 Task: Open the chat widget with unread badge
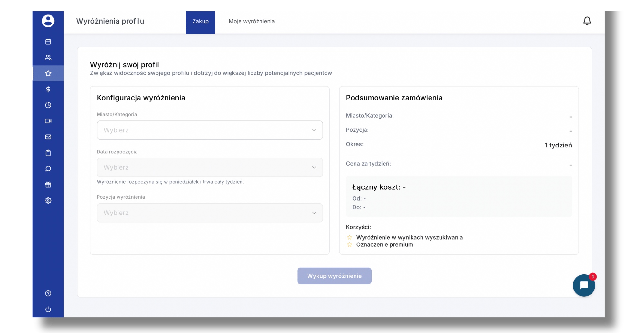(x=584, y=285)
